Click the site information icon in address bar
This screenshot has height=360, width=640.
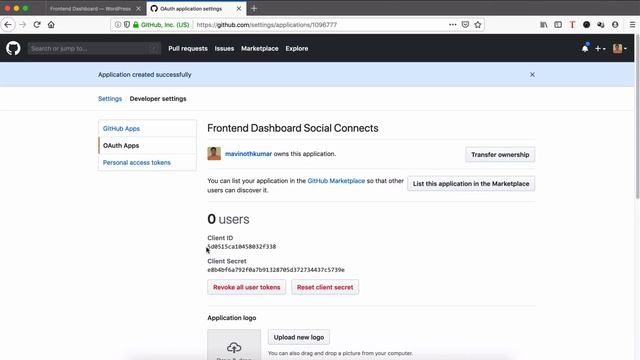tap(118, 24)
